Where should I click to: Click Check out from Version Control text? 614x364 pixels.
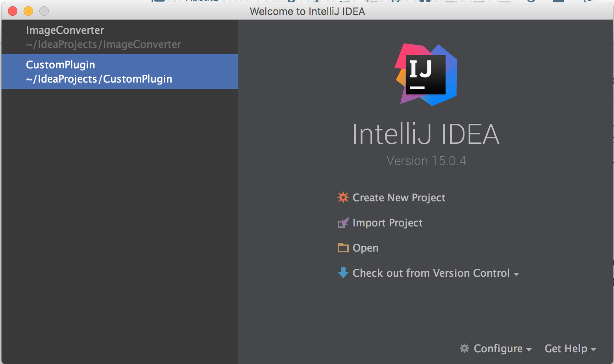click(431, 273)
